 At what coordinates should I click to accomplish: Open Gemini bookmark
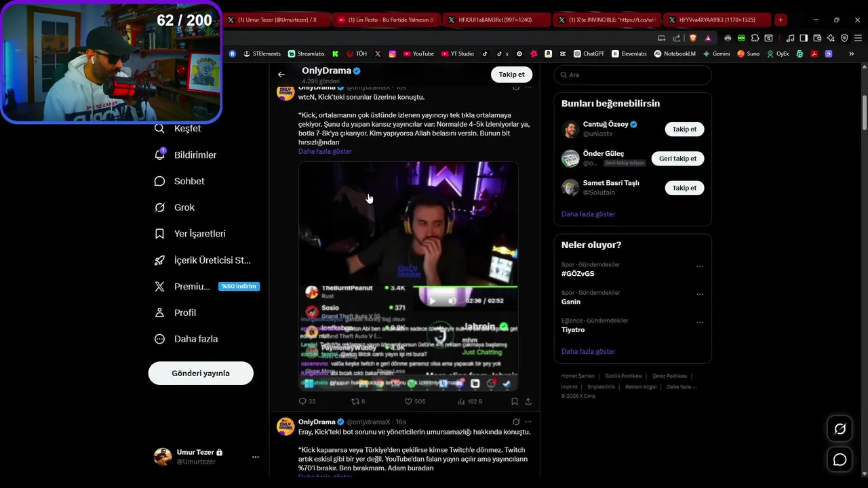716,54
